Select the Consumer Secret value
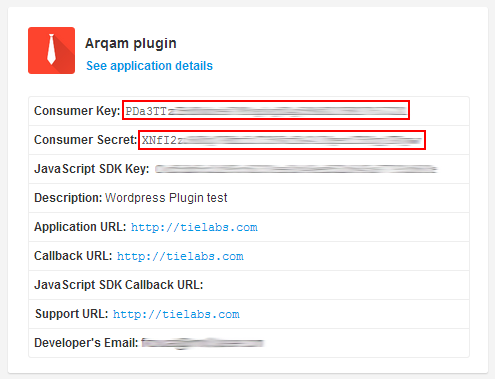The image size is (495, 379). point(282,140)
